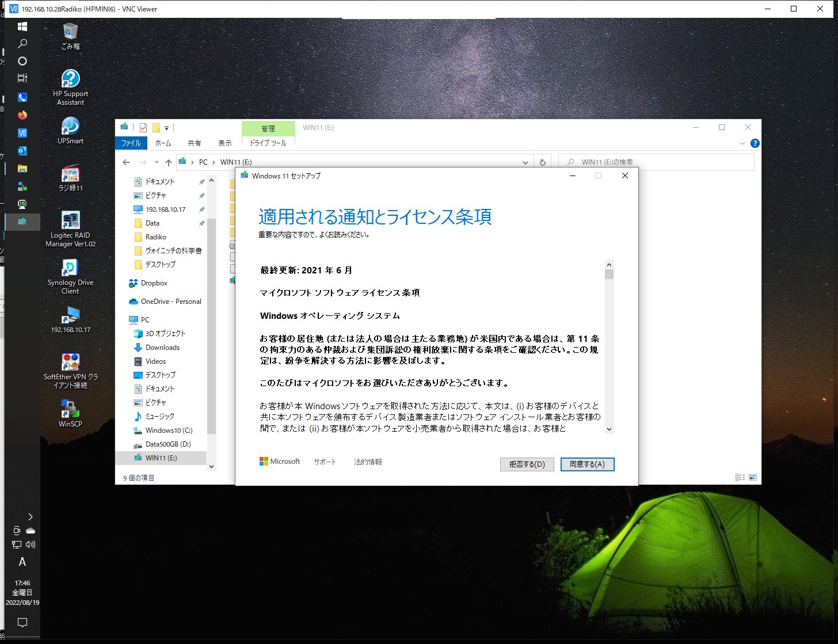Click the 同意する(A) accept button

(587, 464)
